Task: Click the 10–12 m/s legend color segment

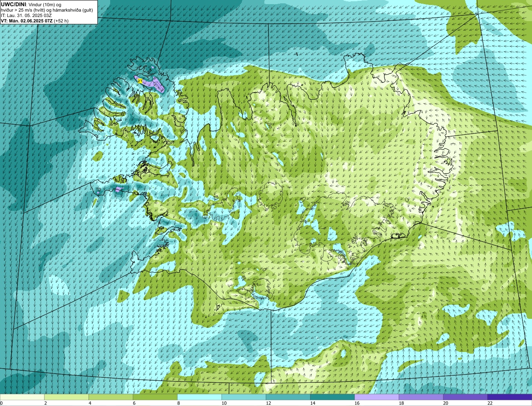Action: pos(244,397)
